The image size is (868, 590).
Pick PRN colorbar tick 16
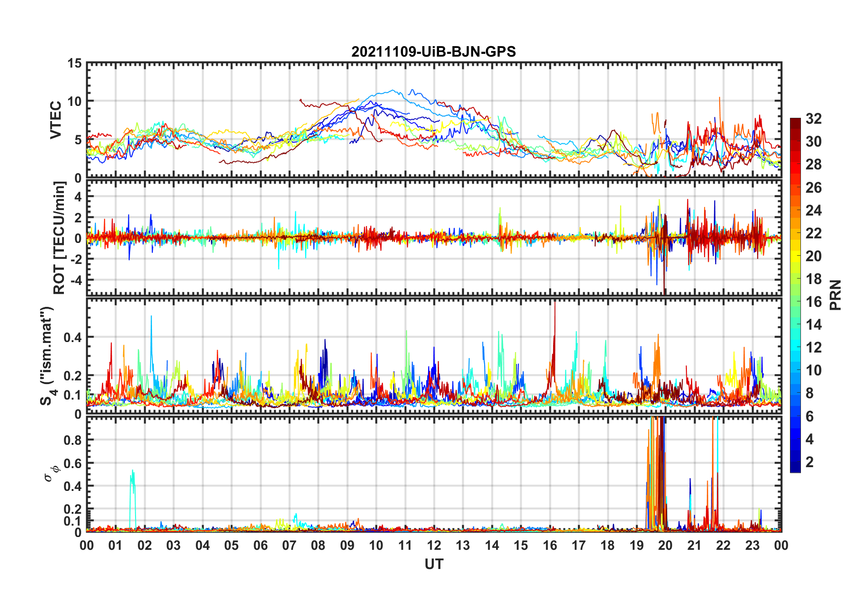point(814,301)
